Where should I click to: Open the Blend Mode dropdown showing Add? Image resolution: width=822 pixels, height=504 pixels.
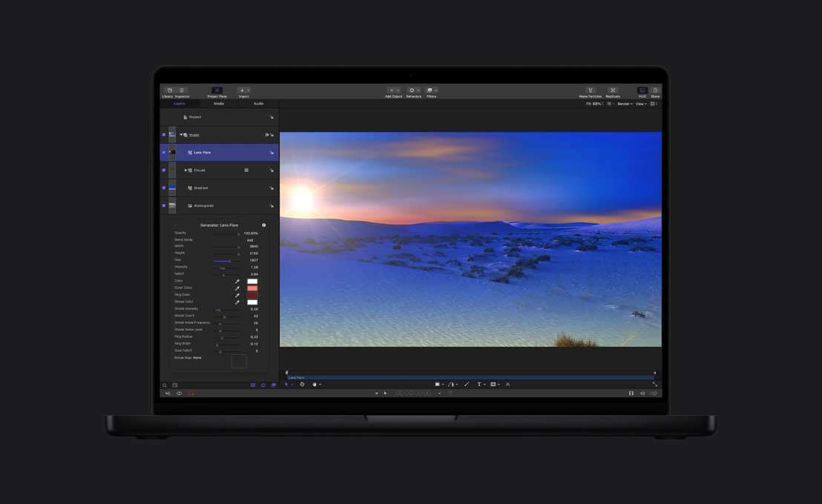coord(250,239)
